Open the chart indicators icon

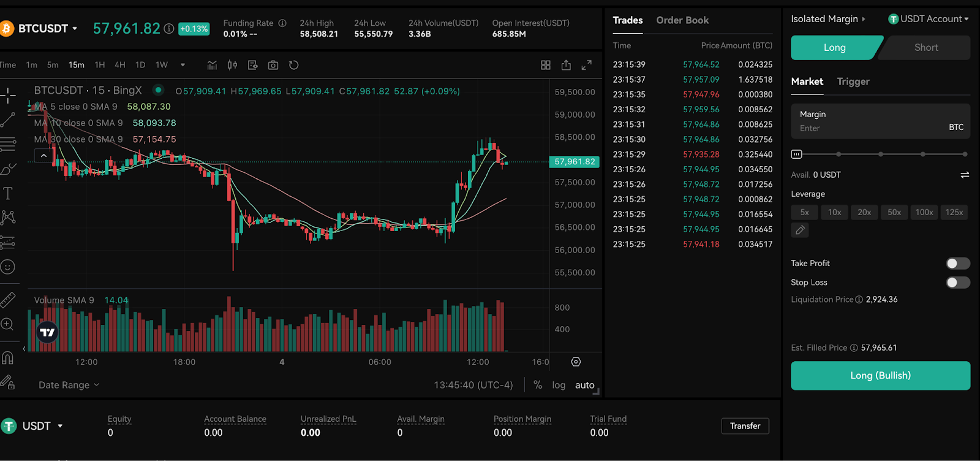[x=212, y=65]
